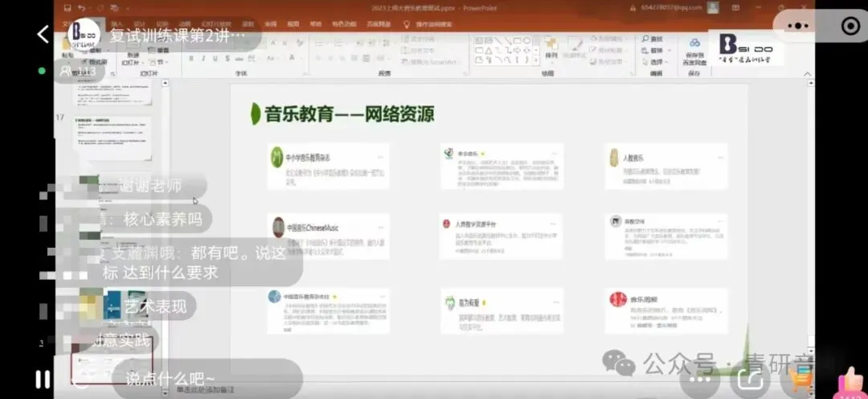
Task: Open the three-dot more menu pill
Action: (798, 26)
